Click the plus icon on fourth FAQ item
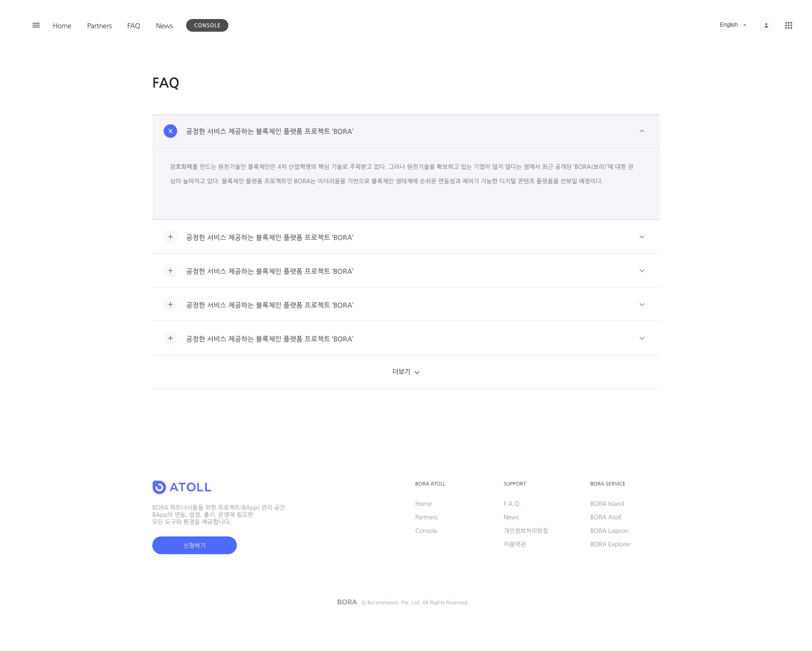The image size is (812, 651). (x=170, y=304)
